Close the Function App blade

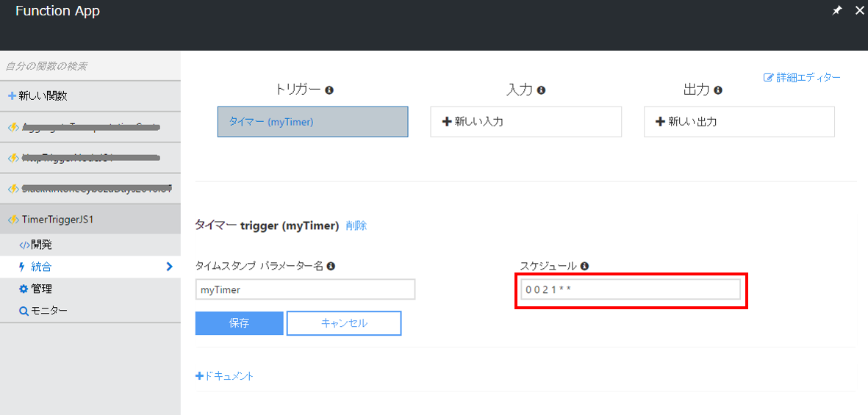tap(859, 10)
